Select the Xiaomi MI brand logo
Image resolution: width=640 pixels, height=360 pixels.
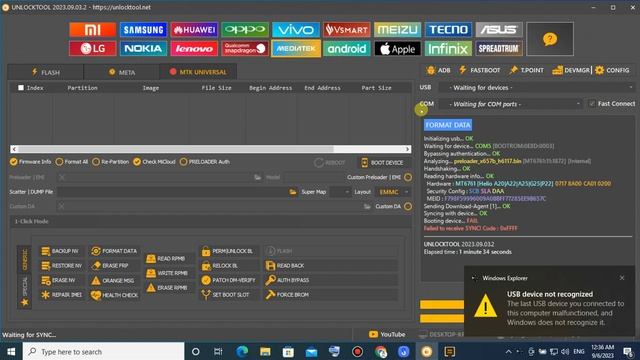tap(93, 29)
